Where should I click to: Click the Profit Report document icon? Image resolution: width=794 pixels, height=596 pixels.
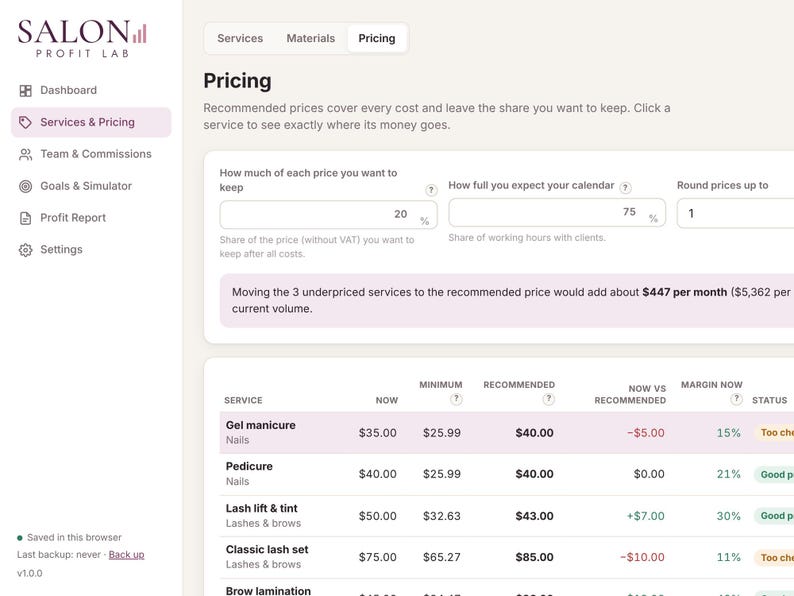(x=25, y=218)
